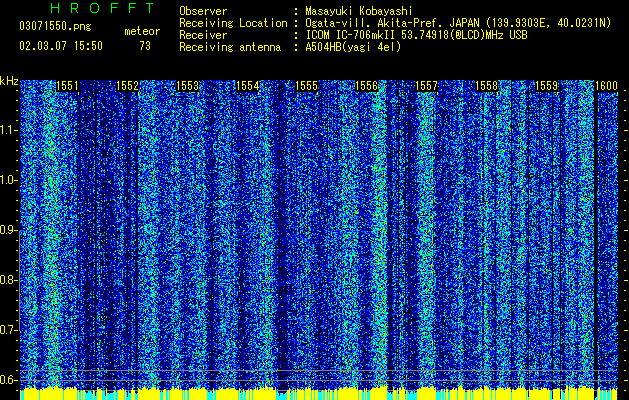This screenshot has height=400, width=629.
Task: Click the Receiver field label
Action: (203, 35)
